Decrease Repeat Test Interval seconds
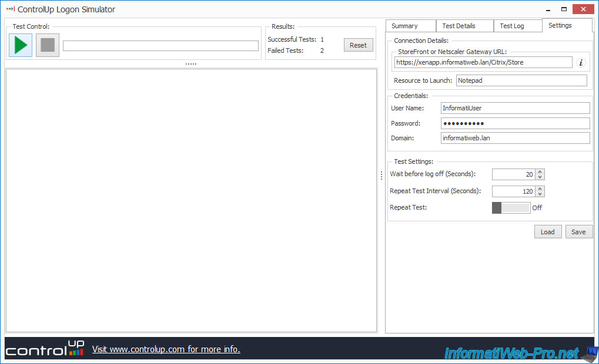The height and width of the screenshot is (364, 599). point(540,194)
